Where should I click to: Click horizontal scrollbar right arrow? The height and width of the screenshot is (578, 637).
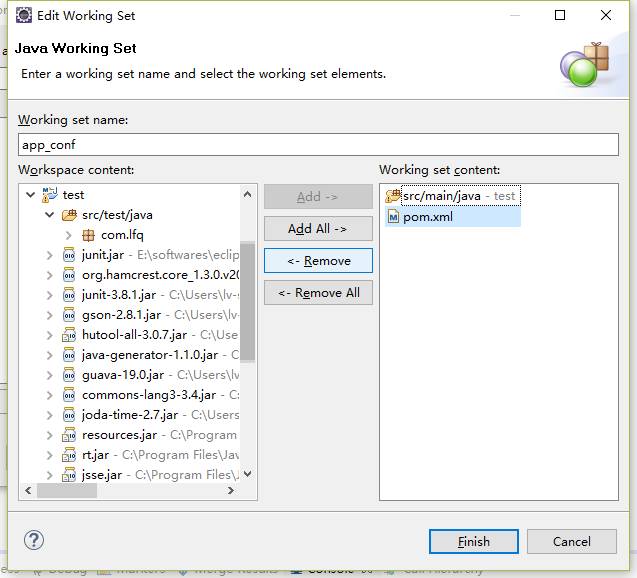point(231,491)
